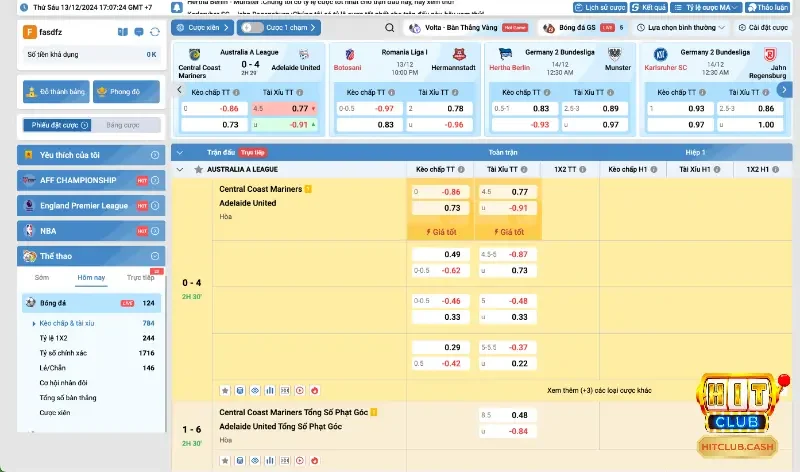Viewport: 800px width, 472px height.
Task: Click the -0.86 handicap odds for Central Coast Mariners
Action: (451, 191)
